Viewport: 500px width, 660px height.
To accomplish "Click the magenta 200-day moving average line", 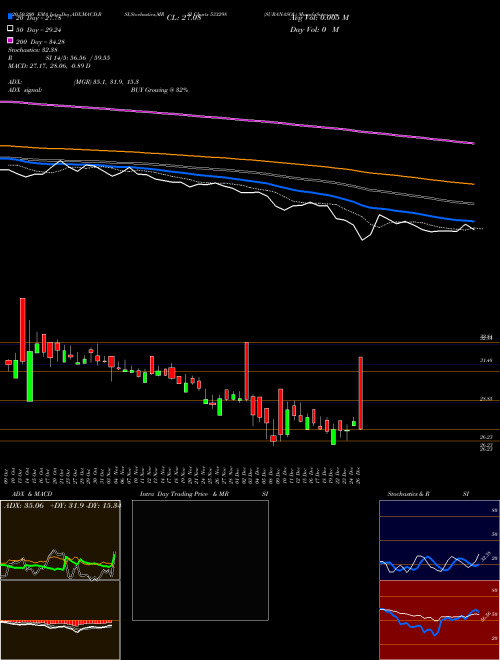I will pos(236,119).
